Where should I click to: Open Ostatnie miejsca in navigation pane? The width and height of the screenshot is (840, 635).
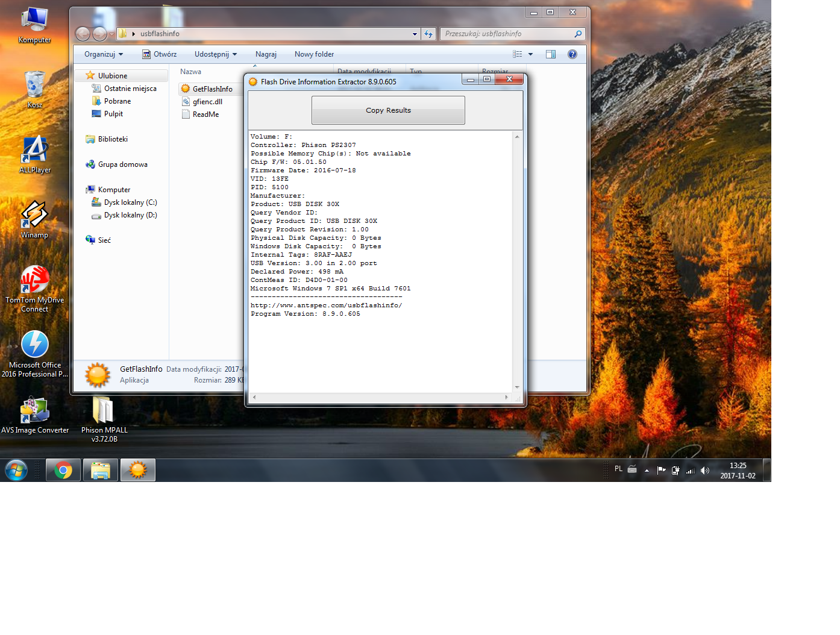(124, 89)
